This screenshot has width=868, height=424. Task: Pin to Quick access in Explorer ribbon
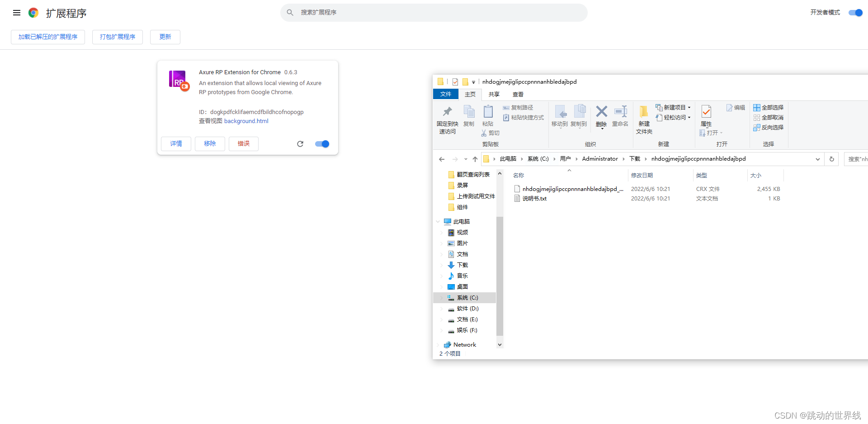click(448, 119)
